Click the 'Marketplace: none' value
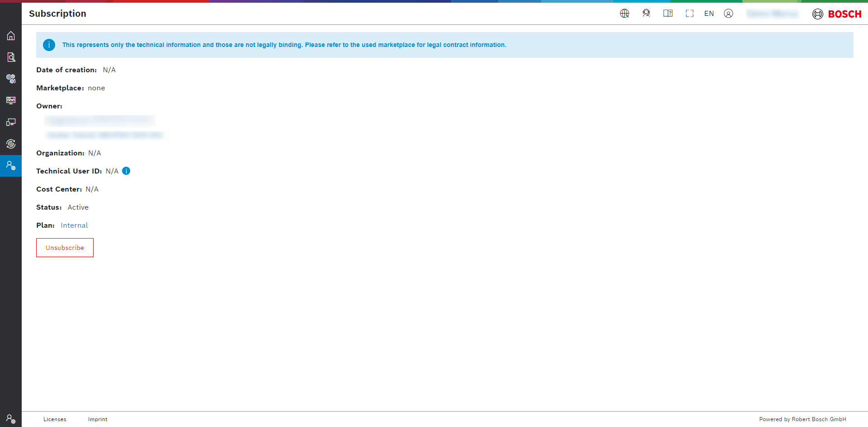 coord(96,88)
